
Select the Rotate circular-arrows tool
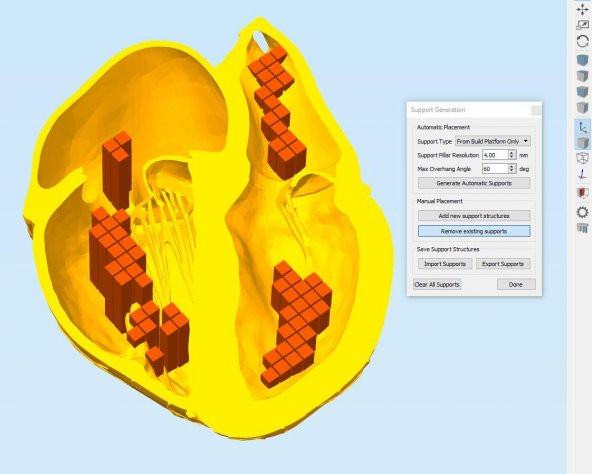(x=583, y=41)
